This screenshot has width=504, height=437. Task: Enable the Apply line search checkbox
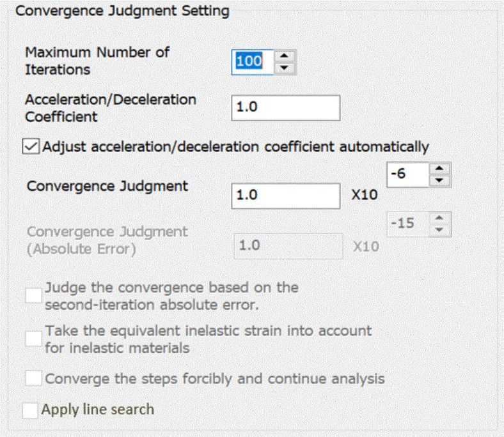[x=30, y=410]
